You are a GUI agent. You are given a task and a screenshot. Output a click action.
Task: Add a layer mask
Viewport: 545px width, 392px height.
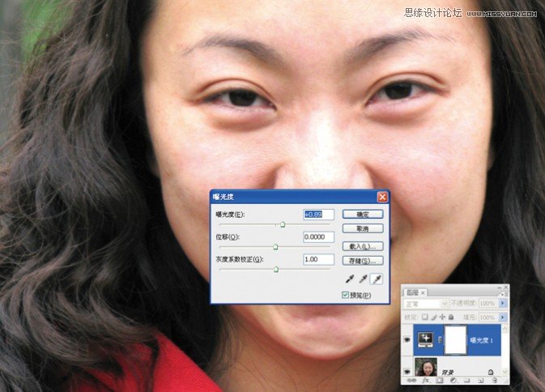[x=440, y=380]
